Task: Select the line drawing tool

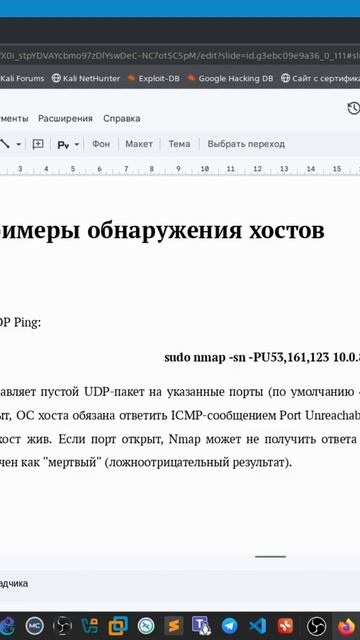Action: pyautogui.click(x=4, y=144)
